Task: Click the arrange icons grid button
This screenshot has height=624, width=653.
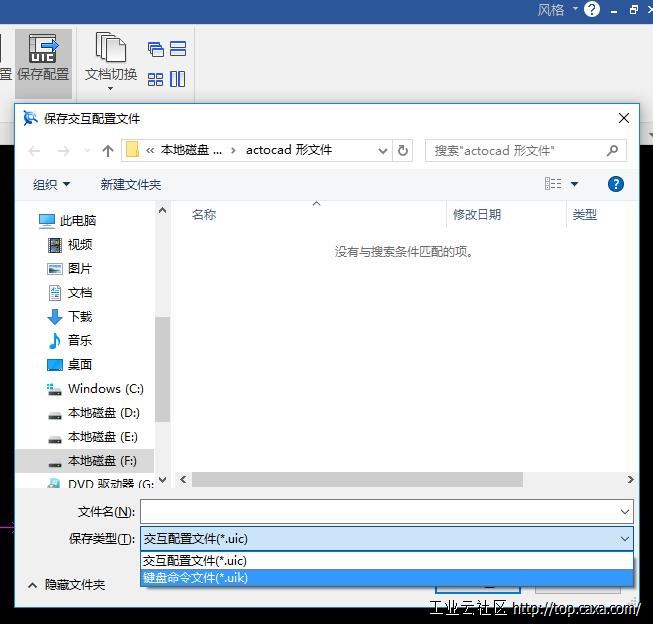Action: (155, 79)
